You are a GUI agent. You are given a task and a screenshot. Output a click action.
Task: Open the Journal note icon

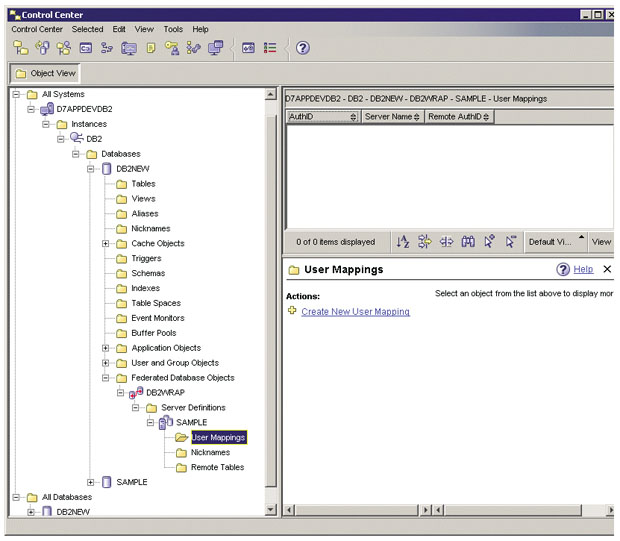point(151,48)
